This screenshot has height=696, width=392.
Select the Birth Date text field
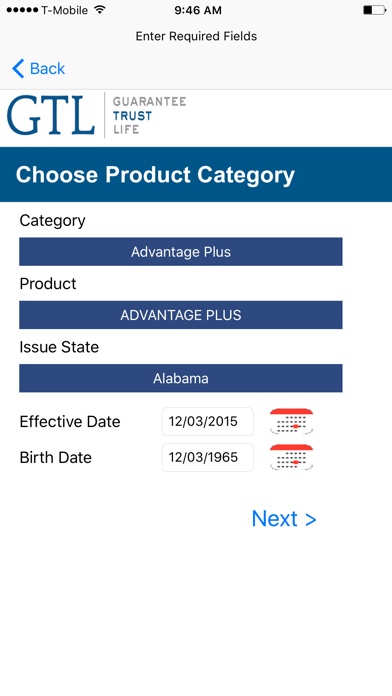click(208, 457)
